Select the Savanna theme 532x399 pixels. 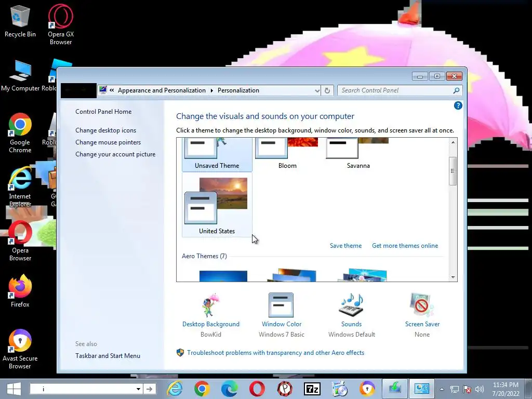click(358, 154)
